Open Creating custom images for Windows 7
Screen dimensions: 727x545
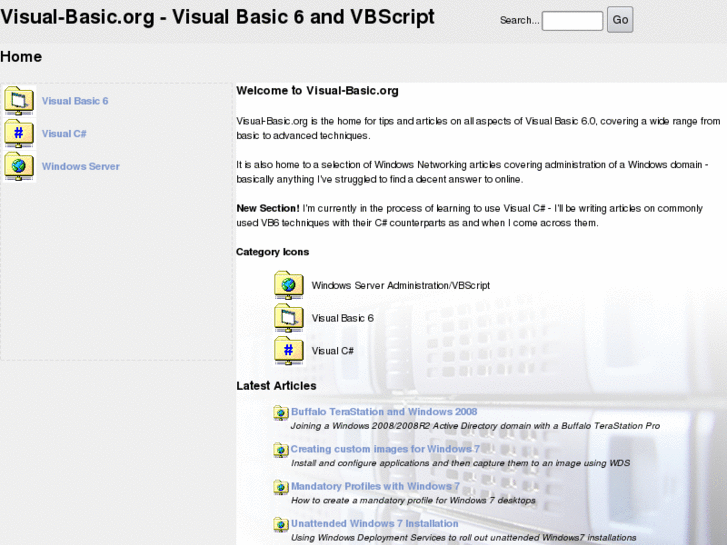click(385, 449)
